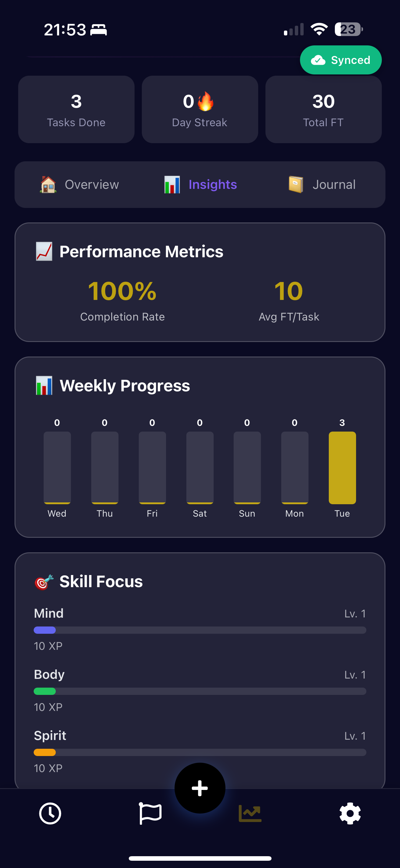Tap the Tasks Done stat card
Screen dimensions: 400x868
pyautogui.click(x=76, y=110)
